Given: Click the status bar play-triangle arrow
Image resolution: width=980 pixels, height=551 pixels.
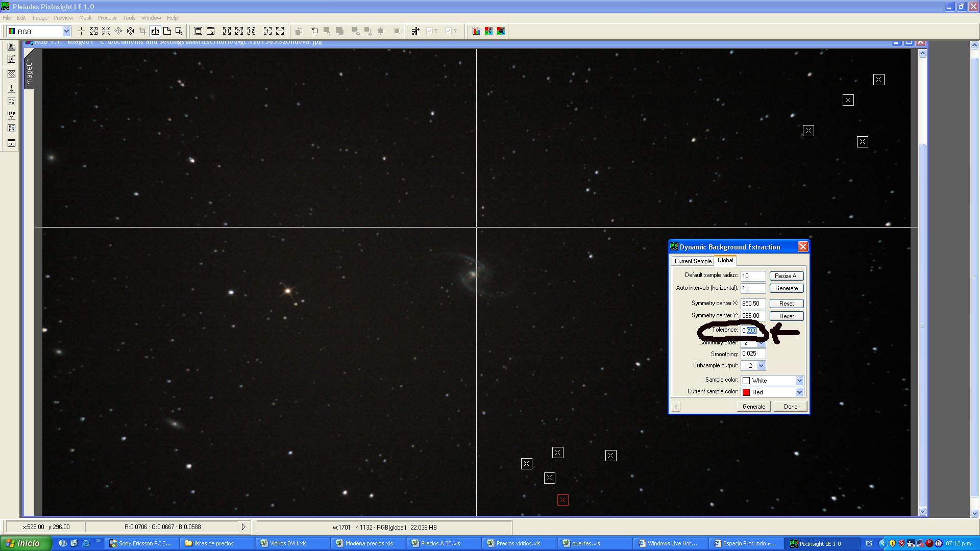Looking at the screenshot, I should tap(243, 527).
